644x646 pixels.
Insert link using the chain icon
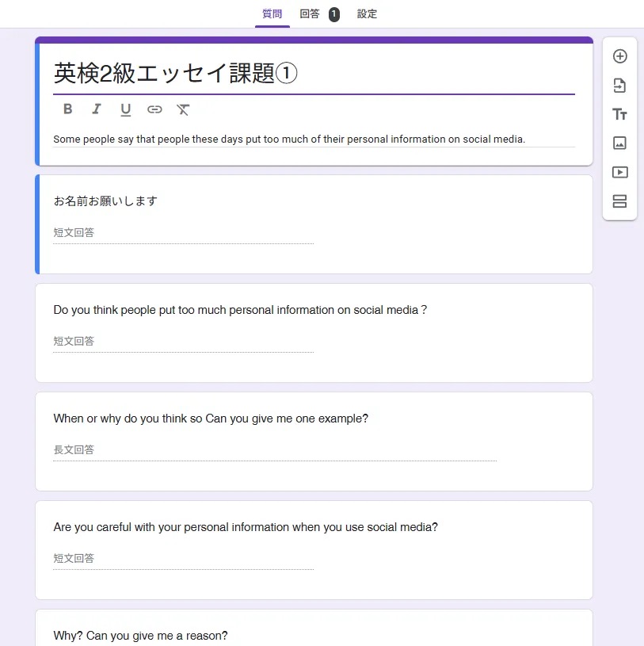click(x=154, y=109)
